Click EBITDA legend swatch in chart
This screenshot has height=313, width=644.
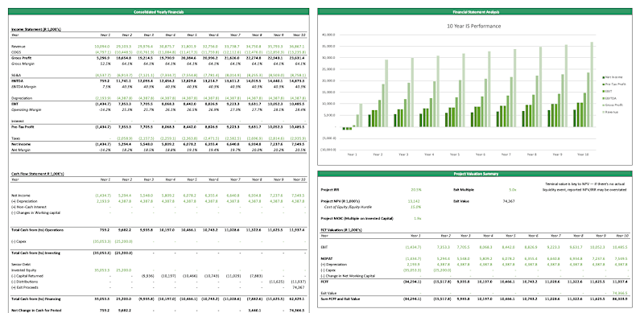coord(603,97)
